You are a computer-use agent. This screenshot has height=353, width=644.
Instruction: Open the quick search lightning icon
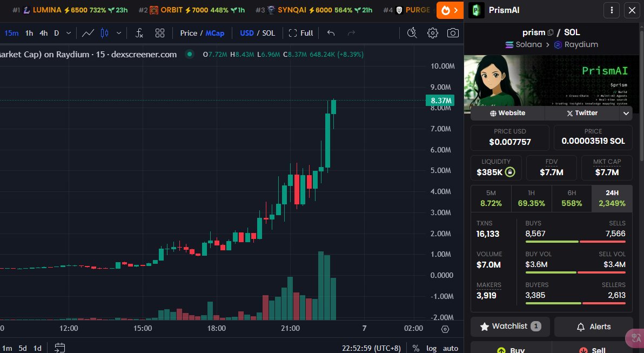(412, 33)
